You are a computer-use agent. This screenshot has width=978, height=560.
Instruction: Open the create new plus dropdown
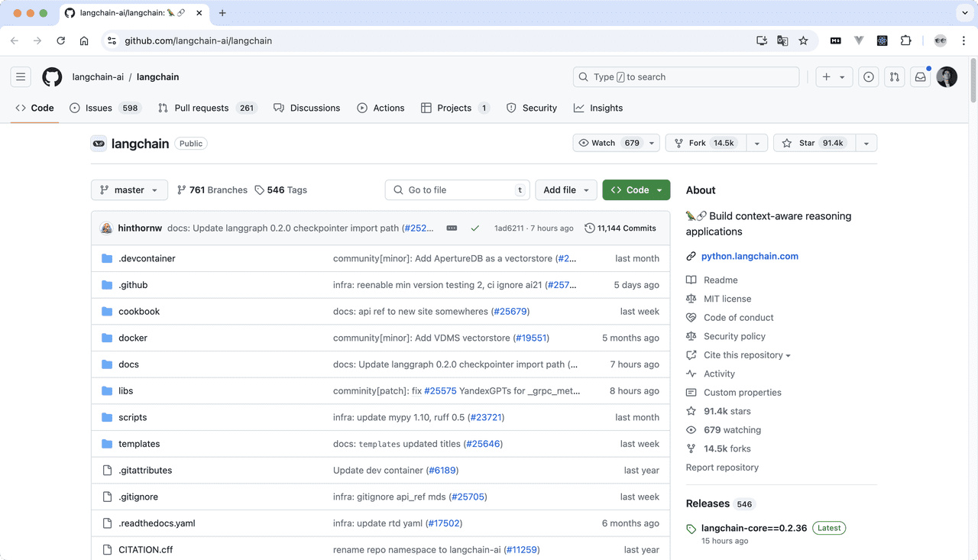point(834,76)
